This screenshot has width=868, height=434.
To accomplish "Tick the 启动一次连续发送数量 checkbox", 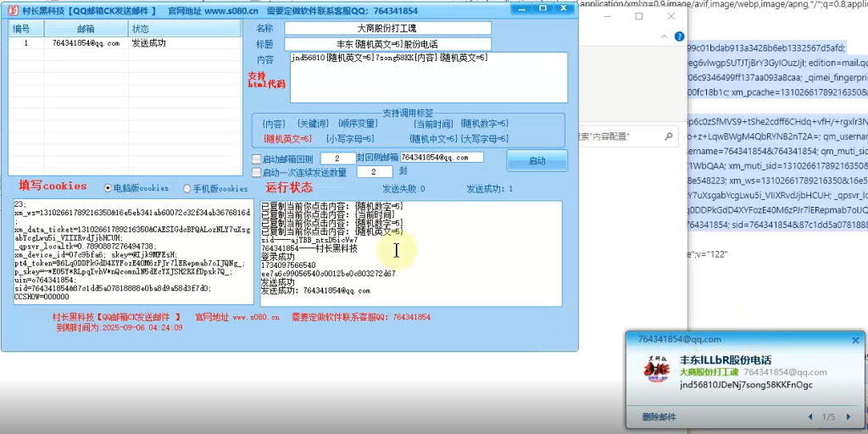I will [257, 173].
